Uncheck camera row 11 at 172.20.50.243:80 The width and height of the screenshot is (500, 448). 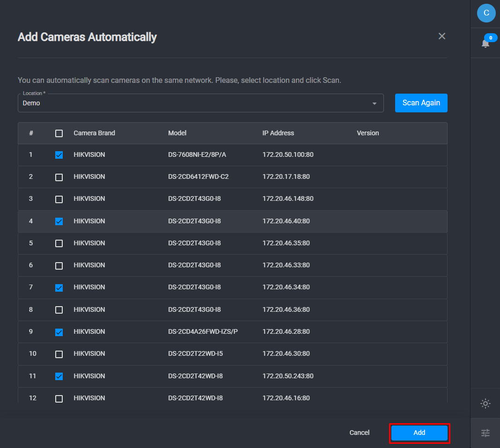pyautogui.click(x=59, y=376)
